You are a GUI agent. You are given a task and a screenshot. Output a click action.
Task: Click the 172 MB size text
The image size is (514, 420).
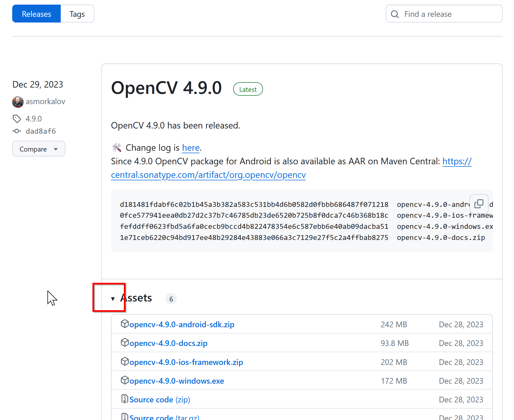coord(394,381)
